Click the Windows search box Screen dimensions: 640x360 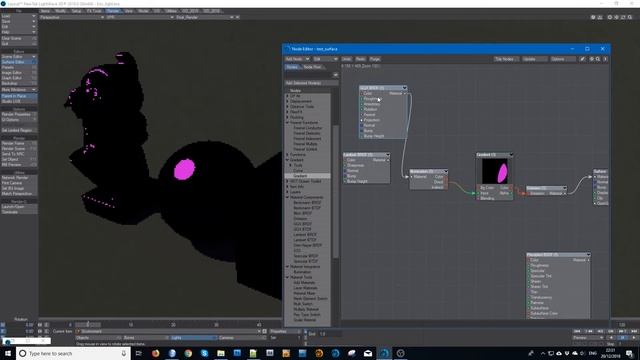73,353
